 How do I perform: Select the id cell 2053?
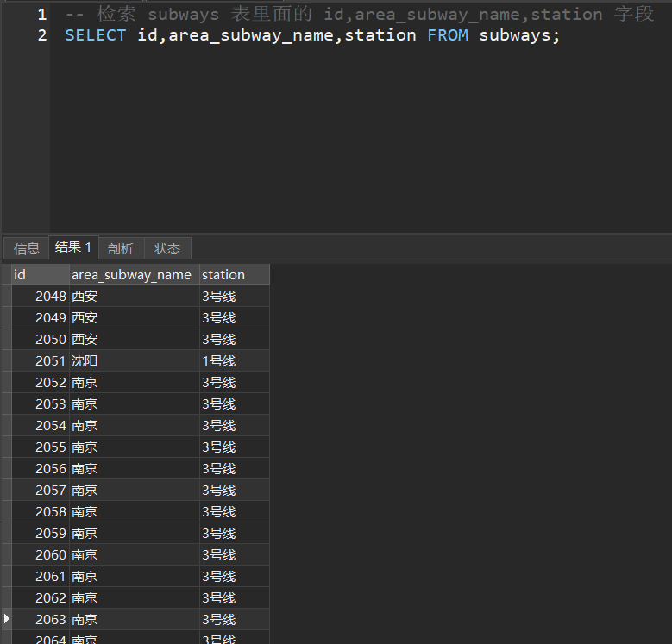[41, 403]
